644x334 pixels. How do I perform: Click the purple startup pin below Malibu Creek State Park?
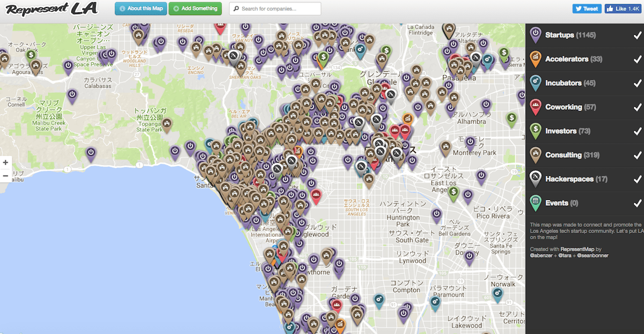[91, 154]
